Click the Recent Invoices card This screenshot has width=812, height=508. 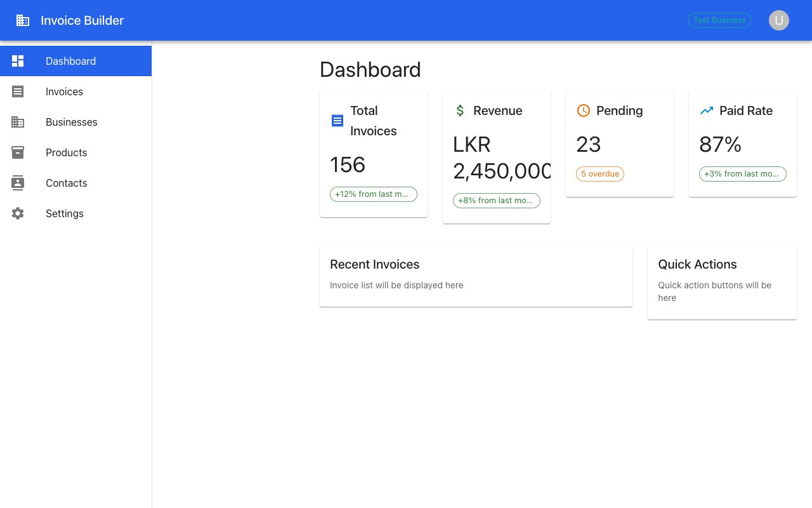476,274
